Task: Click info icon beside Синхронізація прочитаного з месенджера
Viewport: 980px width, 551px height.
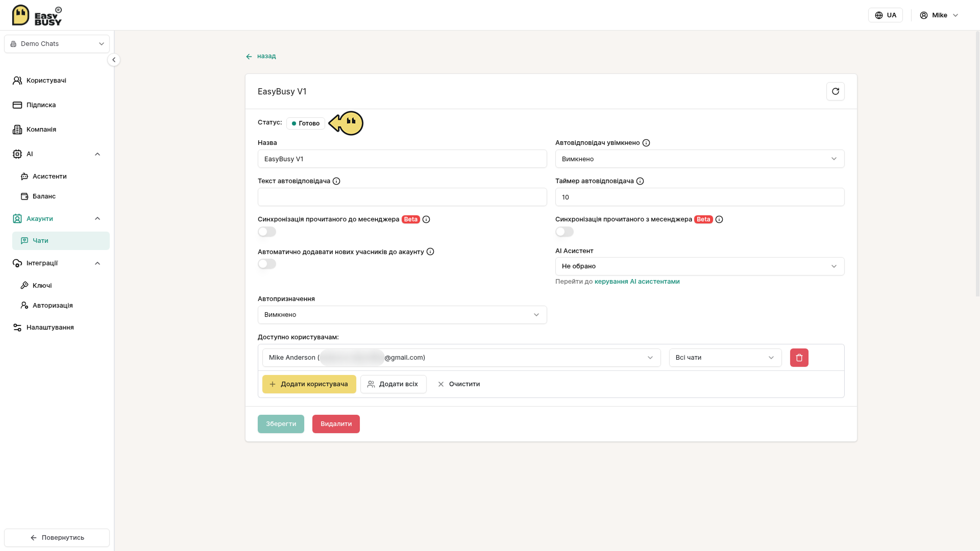Action: pyautogui.click(x=719, y=219)
